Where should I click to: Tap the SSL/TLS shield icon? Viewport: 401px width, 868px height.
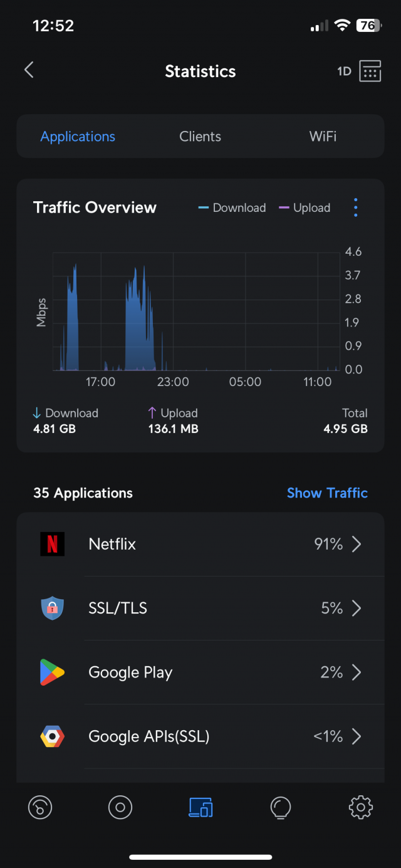[52, 608]
